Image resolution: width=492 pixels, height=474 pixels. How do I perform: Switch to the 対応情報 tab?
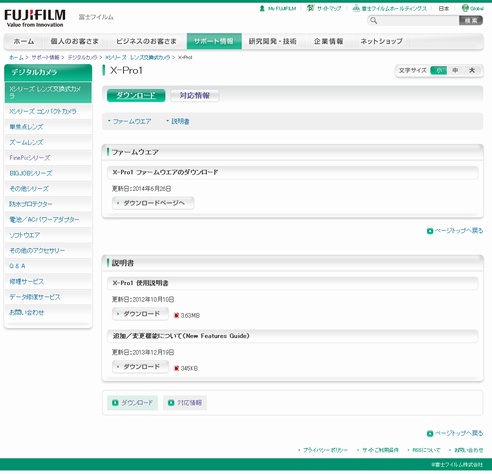click(x=195, y=96)
